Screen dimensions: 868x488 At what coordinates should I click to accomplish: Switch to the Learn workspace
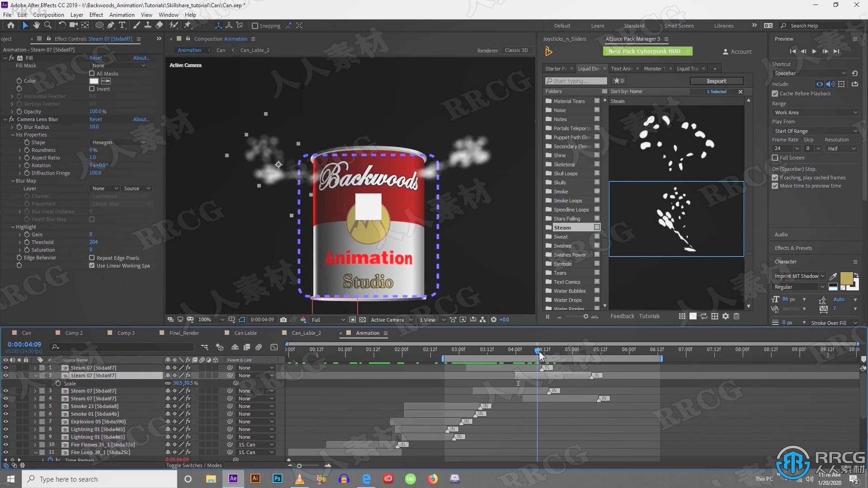pyautogui.click(x=597, y=26)
